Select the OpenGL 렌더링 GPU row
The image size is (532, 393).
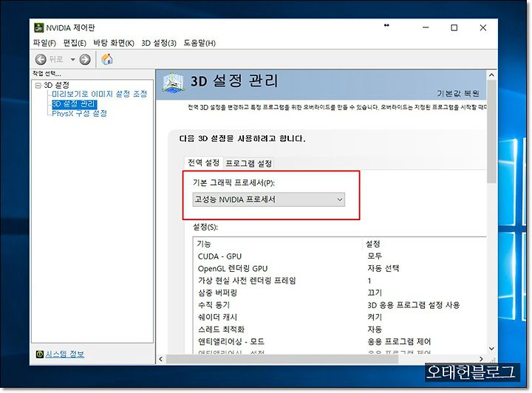tap(339, 269)
